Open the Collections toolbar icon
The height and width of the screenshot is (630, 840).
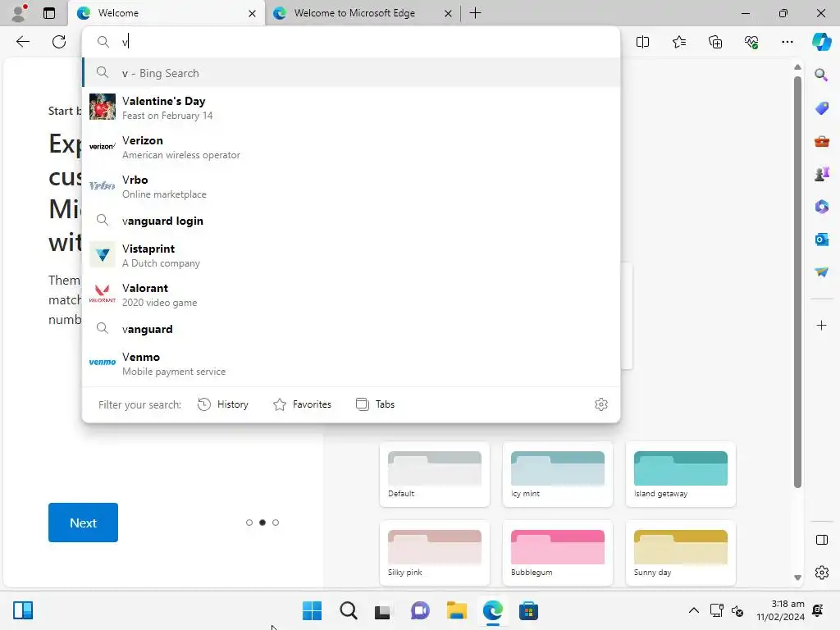[x=715, y=42]
